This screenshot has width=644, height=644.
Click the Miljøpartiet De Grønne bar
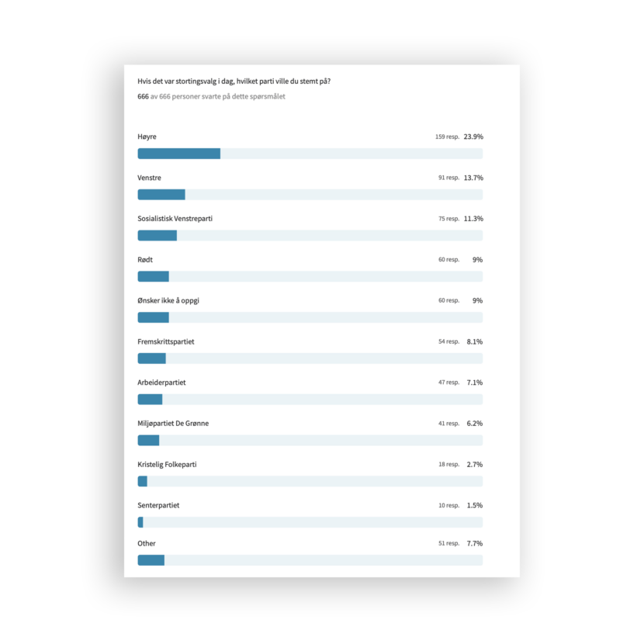click(310, 441)
